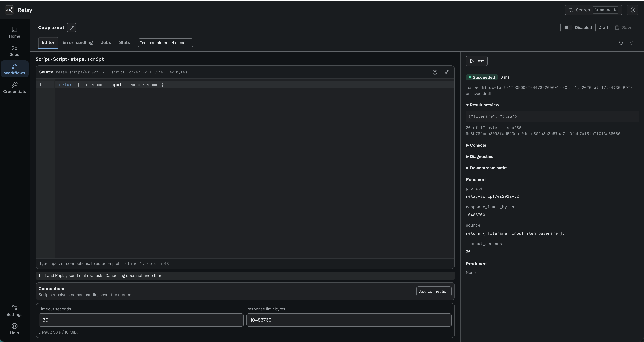Open Help in the sidebar
The width and height of the screenshot is (644, 342).
pyautogui.click(x=14, y=329)
